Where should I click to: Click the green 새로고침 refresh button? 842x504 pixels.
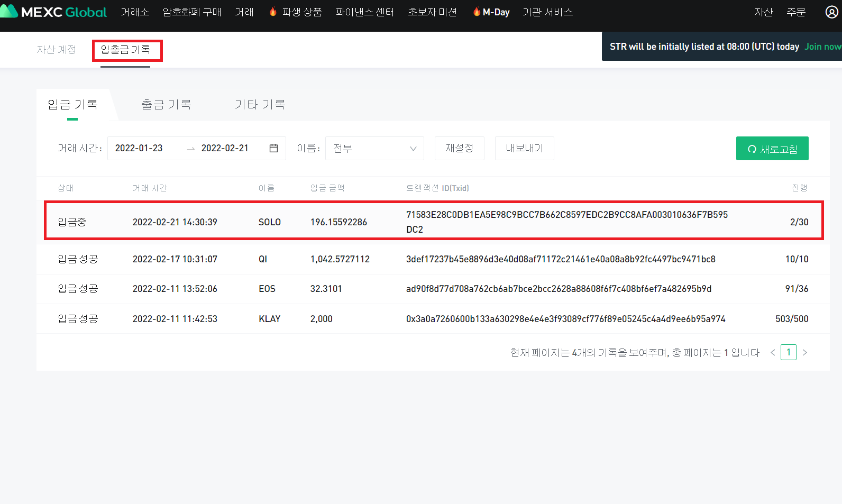(772, 149)
